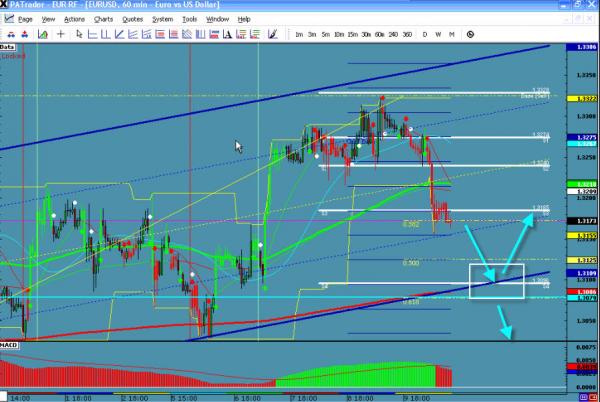Open the Quotes menu
Screen dimensions: 600x402
click(132, 19)
